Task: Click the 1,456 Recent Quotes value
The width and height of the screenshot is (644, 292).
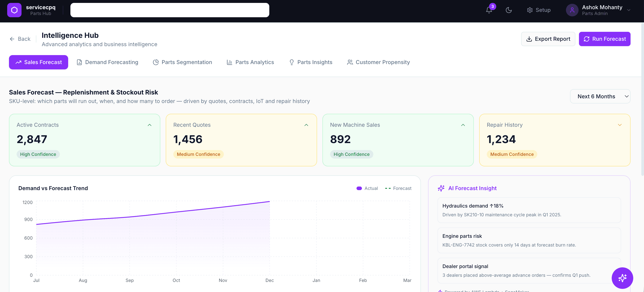Action: coord(188,139)
